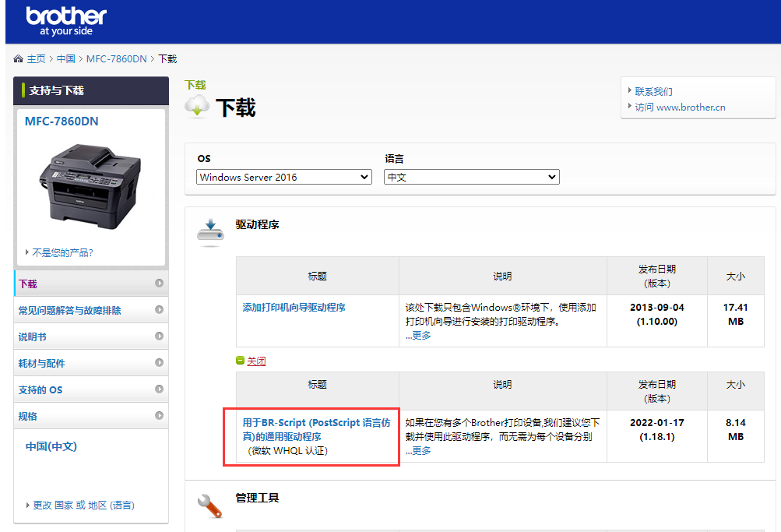Click the arrow icon on 常见问题解答与故障排除 row

[x=159, y=310]
